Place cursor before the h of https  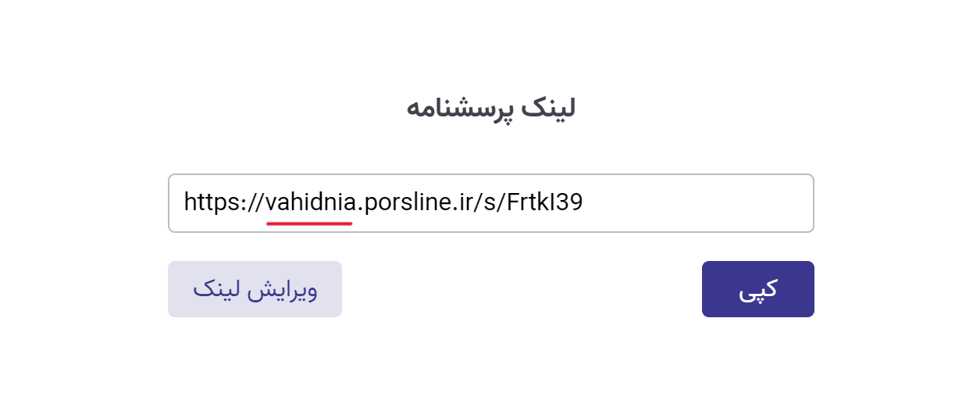pos(184,202)
